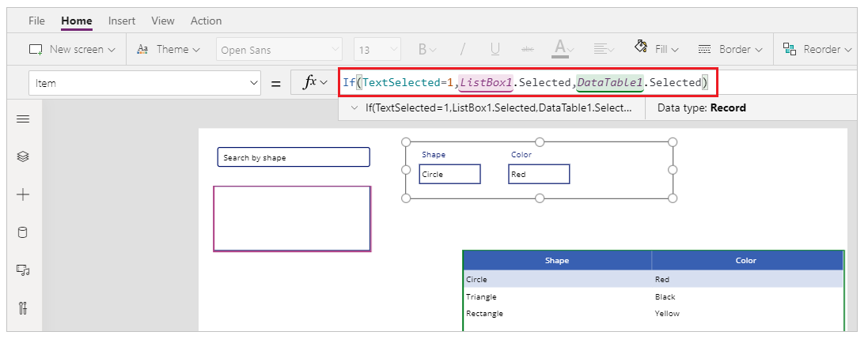Screen dimensions: 868x343
Task: Open the Data sources cylinder icon
Action: [23, 232]
